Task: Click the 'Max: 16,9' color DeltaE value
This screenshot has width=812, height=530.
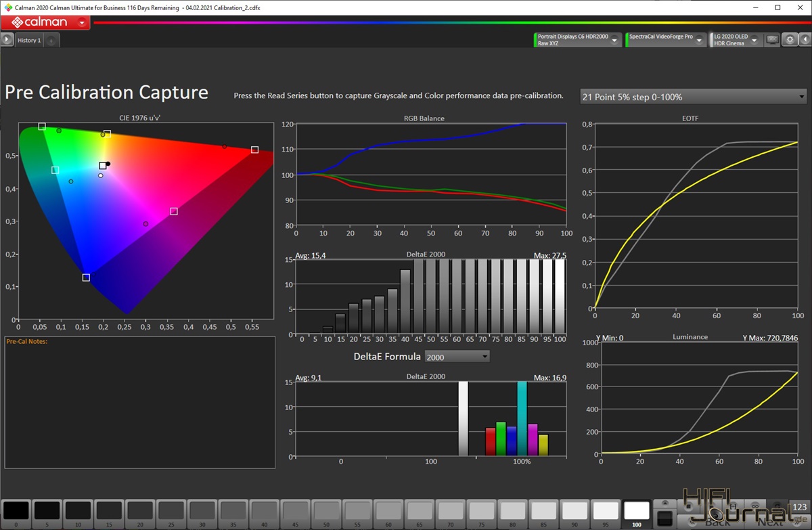Action: point(549,377)
